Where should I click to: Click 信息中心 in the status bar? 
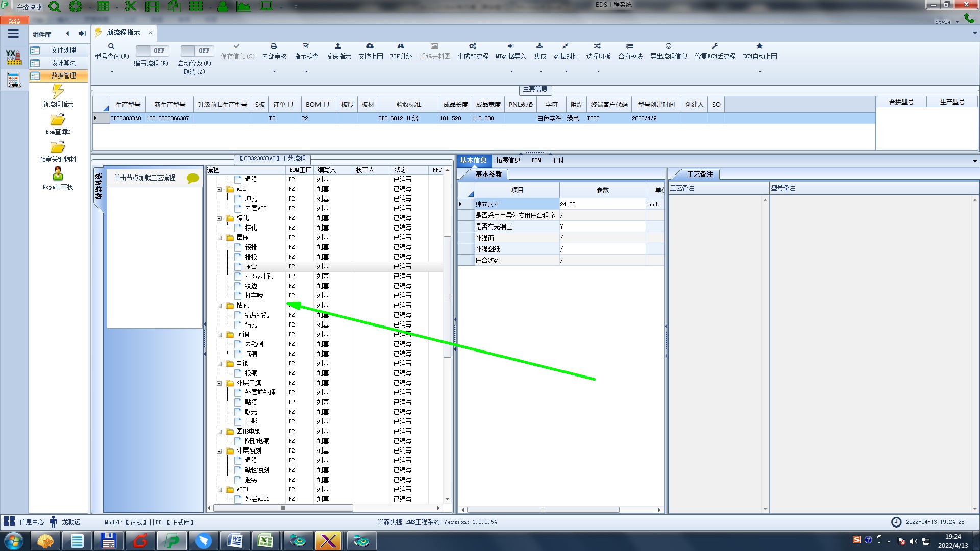point(32,522)
